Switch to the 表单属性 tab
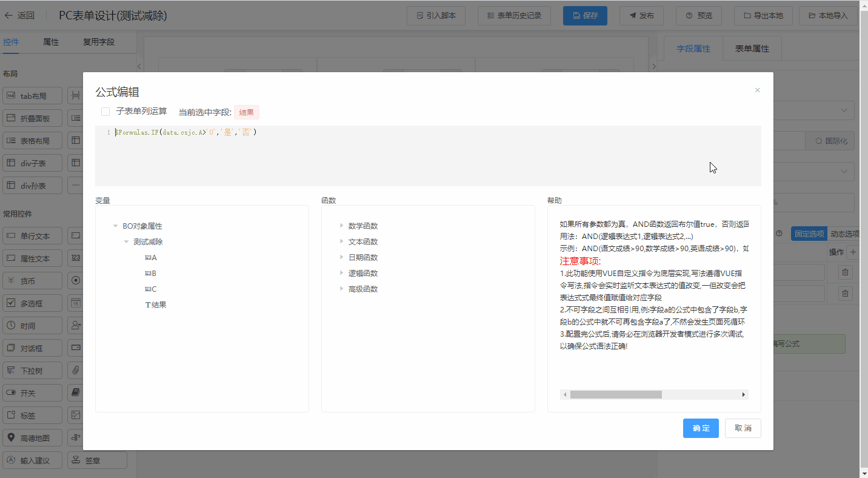 752,49
